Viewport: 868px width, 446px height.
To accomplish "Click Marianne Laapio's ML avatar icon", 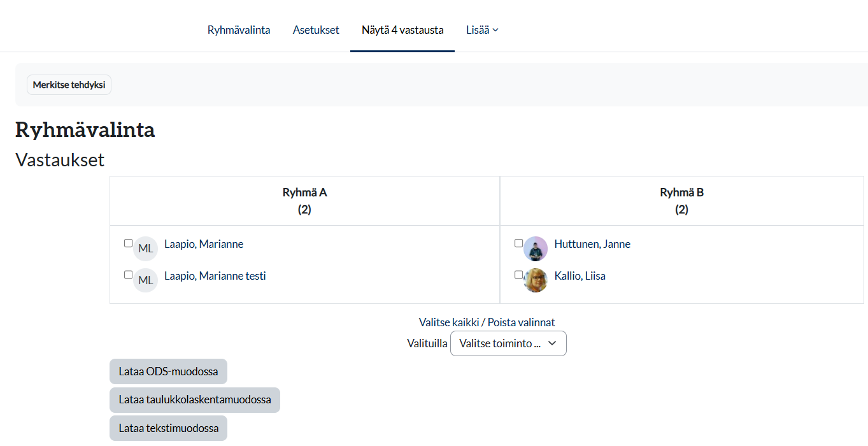I will click(145, 248).
